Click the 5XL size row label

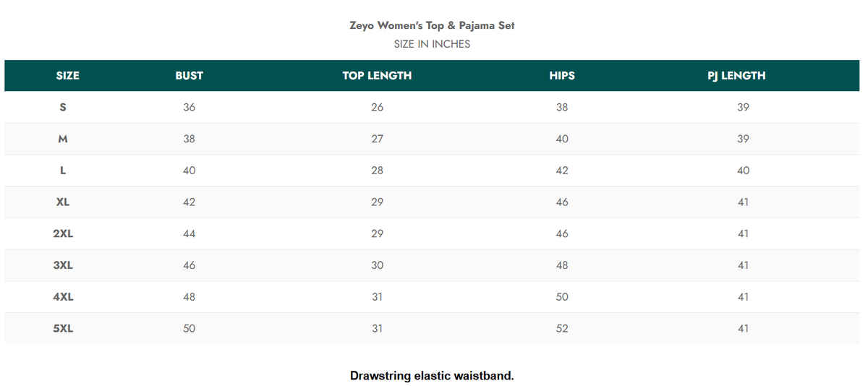pyautogui.click(x=63, y=329)
